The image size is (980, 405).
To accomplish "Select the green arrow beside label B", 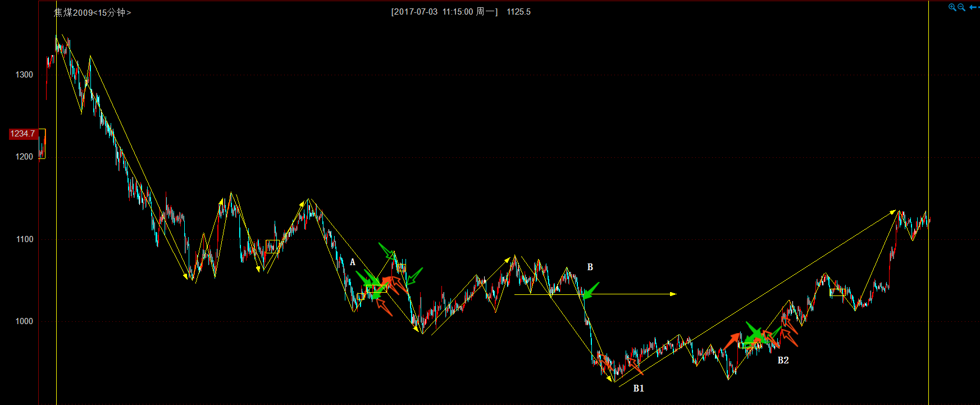I will (590, 291).
